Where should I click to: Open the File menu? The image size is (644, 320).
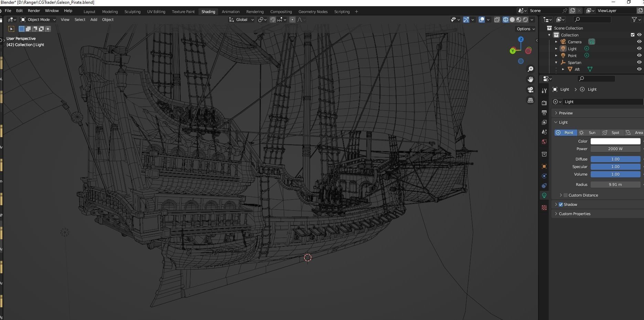tap(8, 11)
